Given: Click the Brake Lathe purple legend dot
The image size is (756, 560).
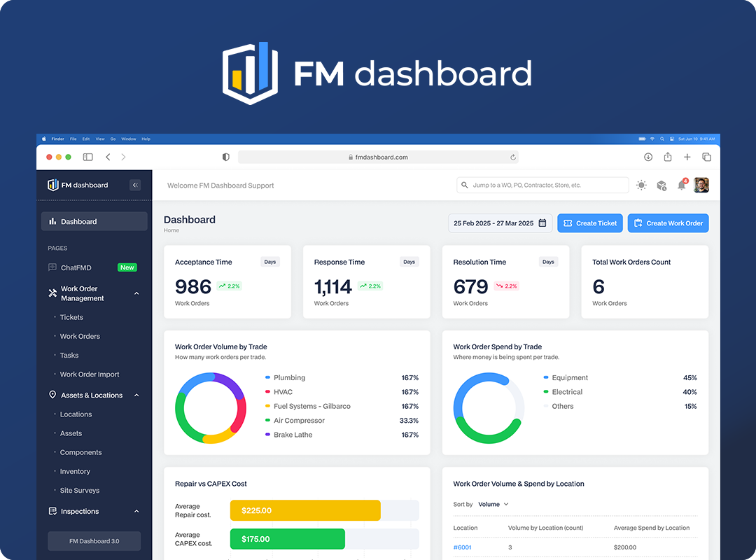Looking at the screenshot, I should (x=267, y=435).
